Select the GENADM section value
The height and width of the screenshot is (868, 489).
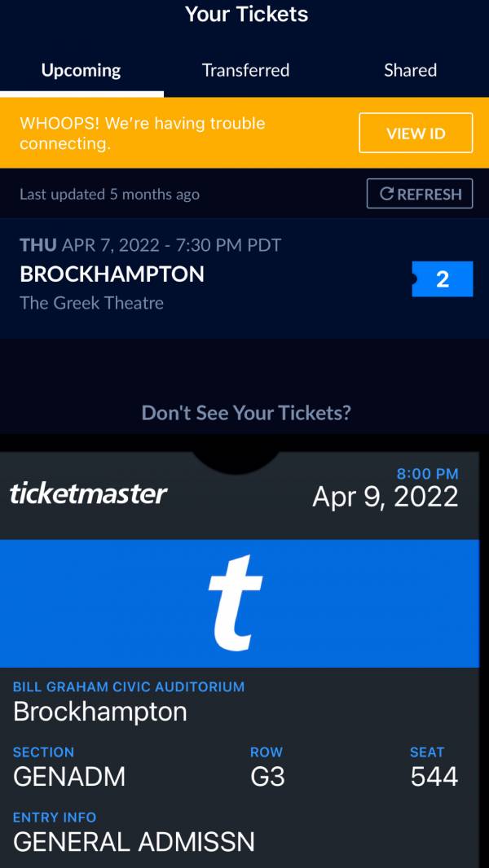tap(69, 777)
